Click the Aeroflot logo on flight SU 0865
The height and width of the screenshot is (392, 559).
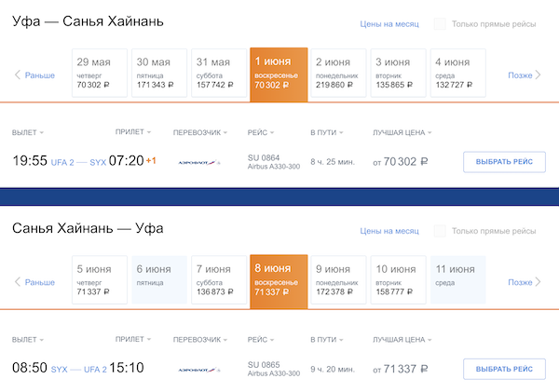pos(198,369)
